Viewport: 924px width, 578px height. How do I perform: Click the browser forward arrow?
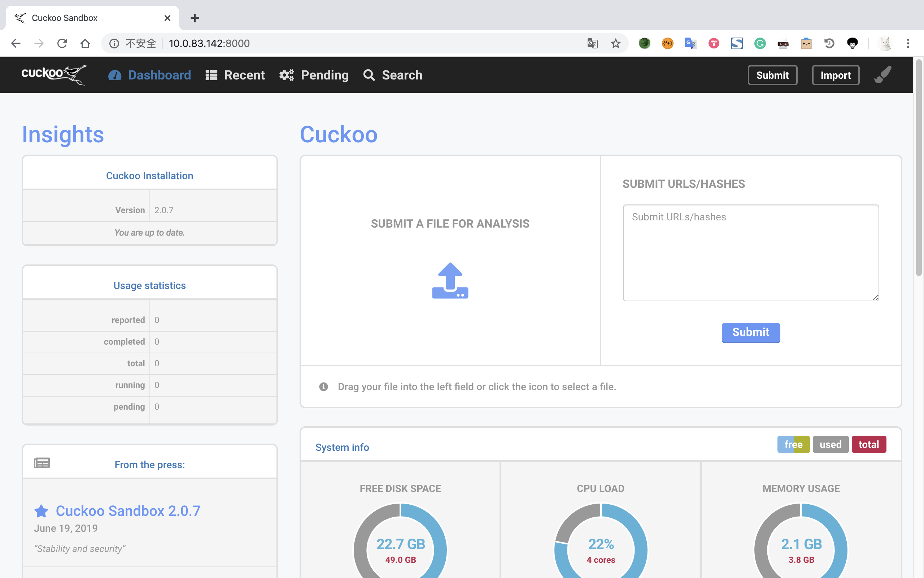[x=39, y=43]
